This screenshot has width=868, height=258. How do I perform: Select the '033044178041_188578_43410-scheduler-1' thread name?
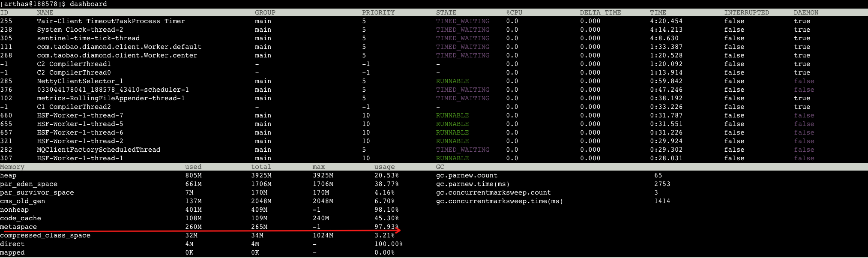coord(113,90)
